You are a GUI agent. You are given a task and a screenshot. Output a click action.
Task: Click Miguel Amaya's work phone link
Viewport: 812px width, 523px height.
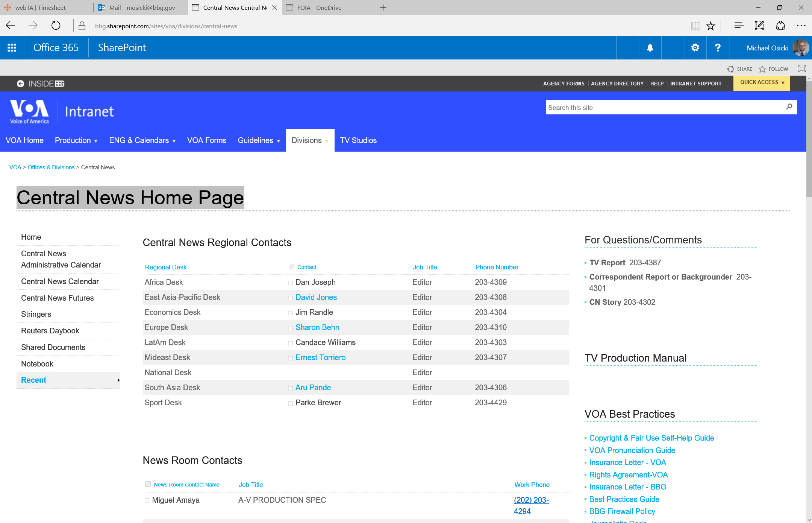(x=531, y=506)
